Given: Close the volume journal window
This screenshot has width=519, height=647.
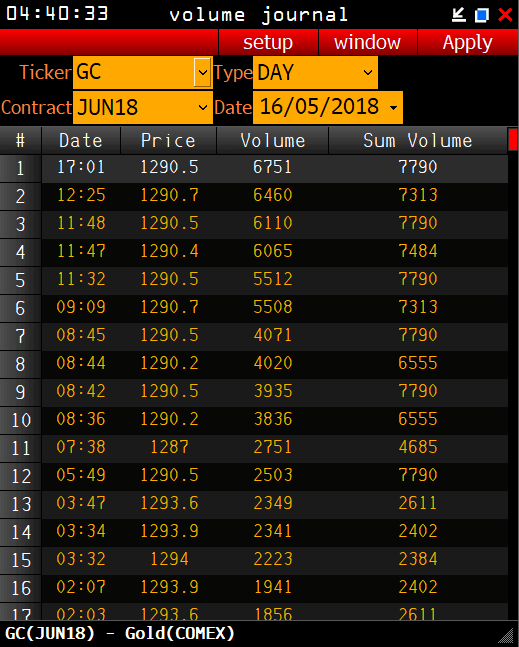Looking at the screenshot, I should pos(505,15).
